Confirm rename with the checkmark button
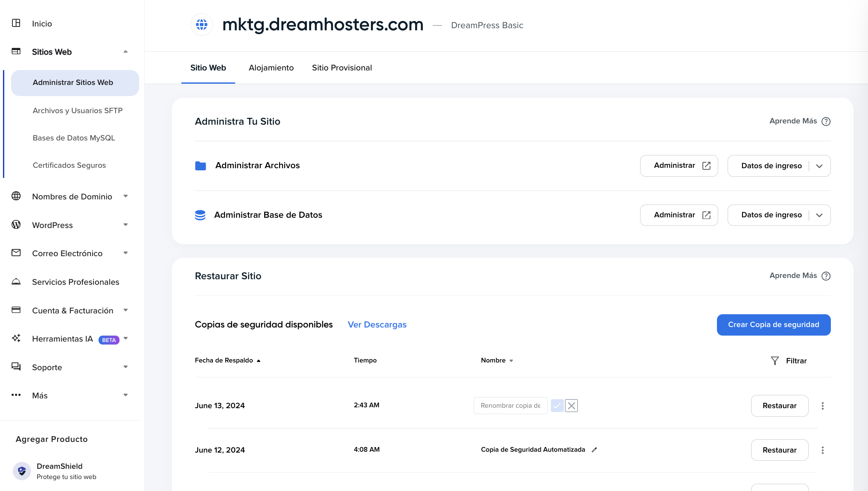The width and height of the screenshot is (868, 491). click(x=557, y=406)
